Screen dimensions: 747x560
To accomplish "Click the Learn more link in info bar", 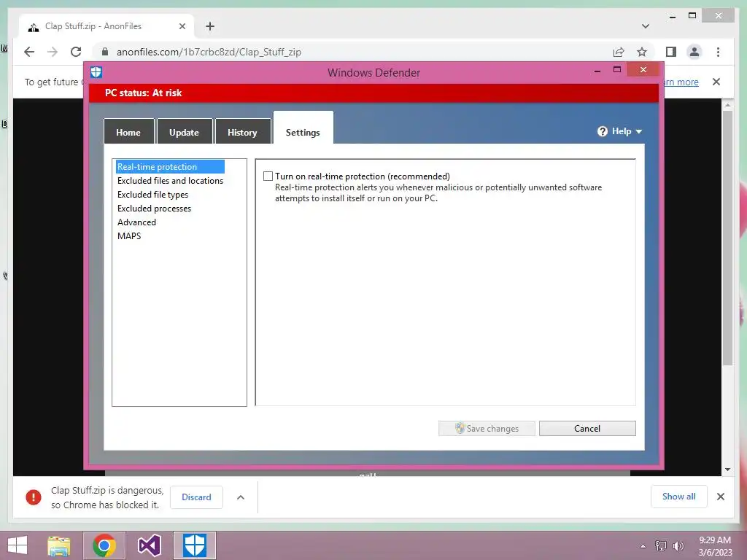I will pyautogui.click(x=681, y=82).
